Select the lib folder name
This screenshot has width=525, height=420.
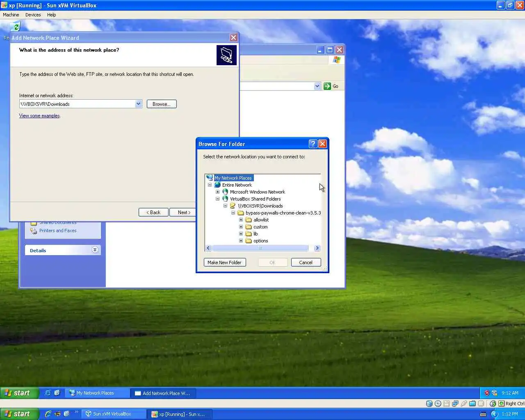pyautogui.click(x=256, y=234)
